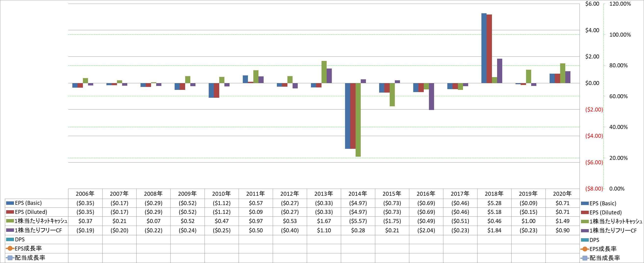The image size is (644, 263).
Task: Click the $6.00 axis label
Action: (x=592, y=4)
